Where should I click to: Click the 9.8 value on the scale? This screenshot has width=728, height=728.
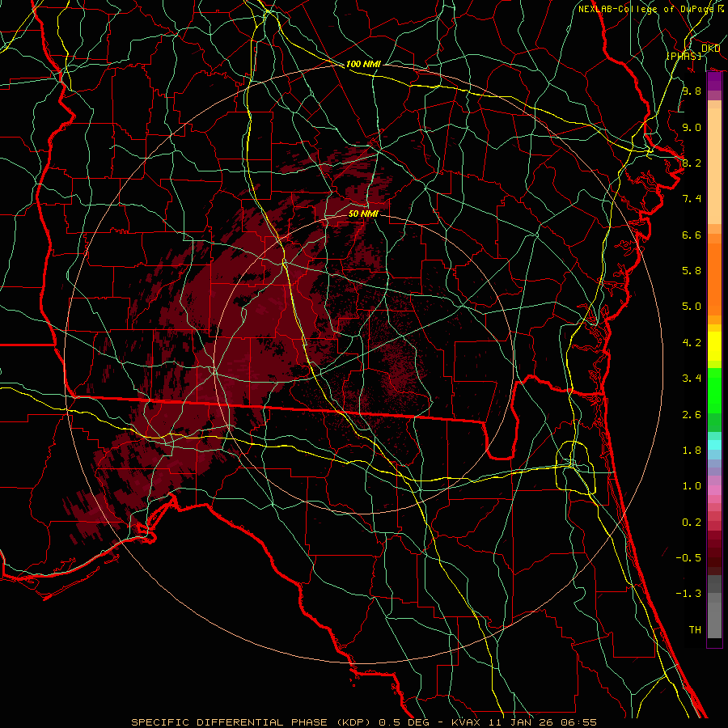(692, 91)
